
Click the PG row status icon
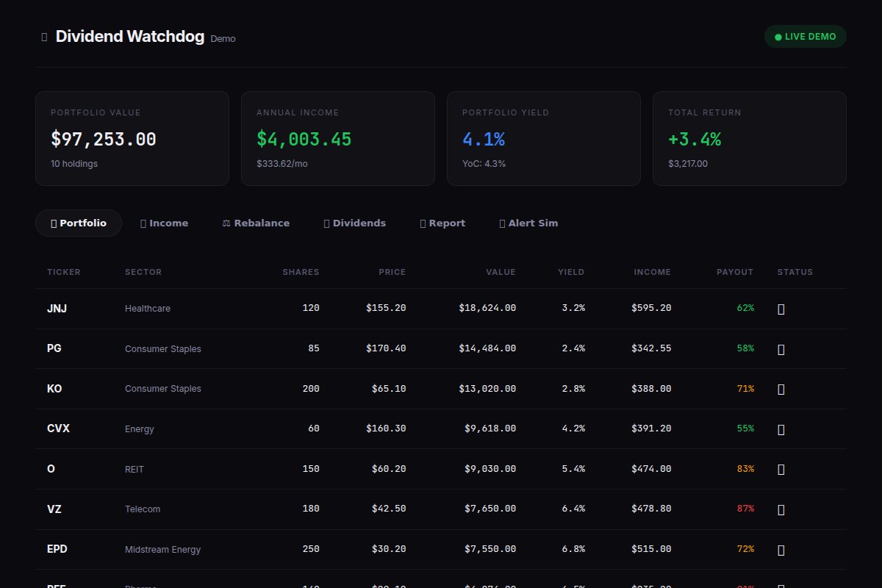[781, 349]
